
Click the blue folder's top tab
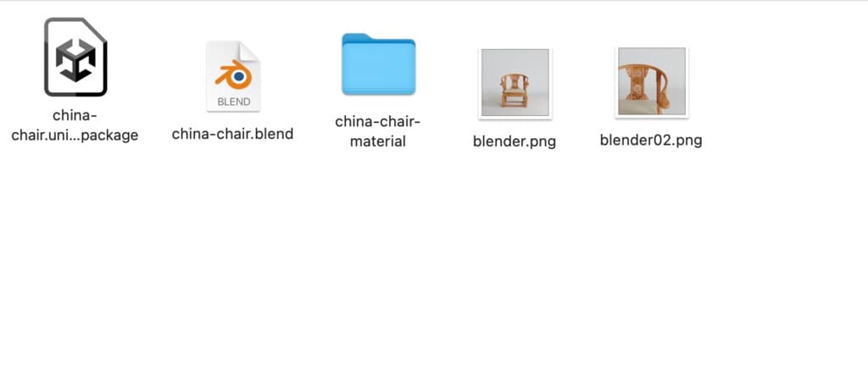(x=358, y=37)
